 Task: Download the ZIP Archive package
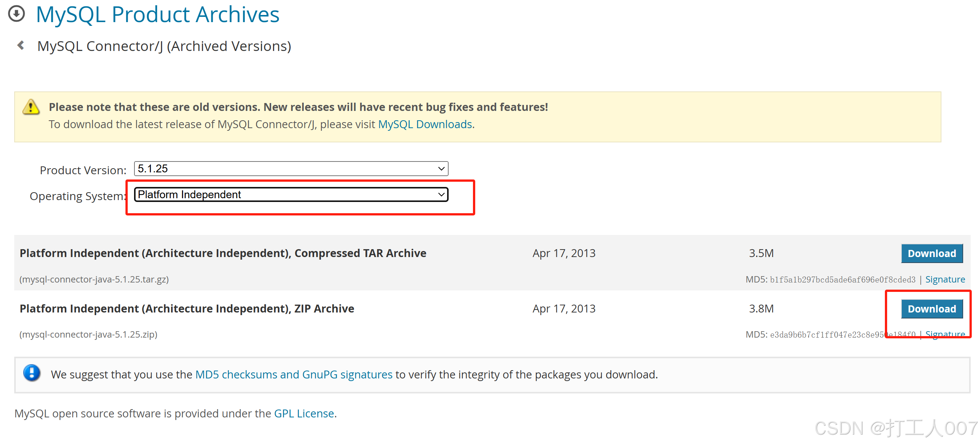click(x=931, y=309)
